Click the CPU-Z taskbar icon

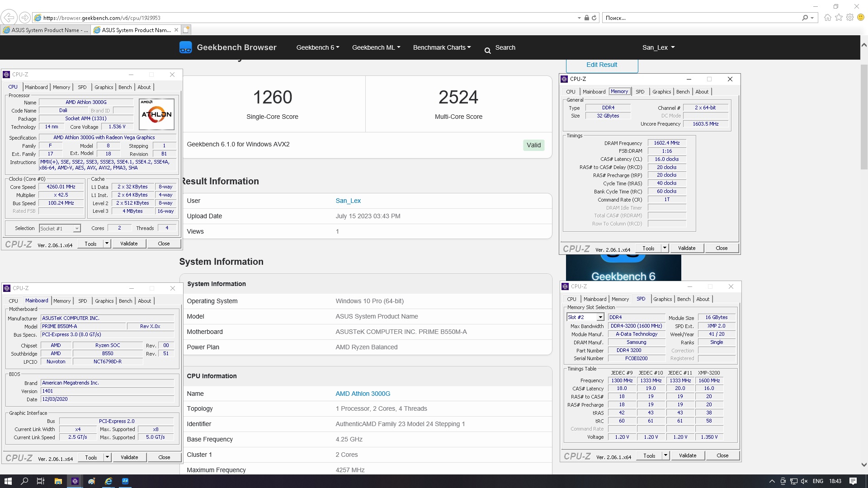point(75,481)
